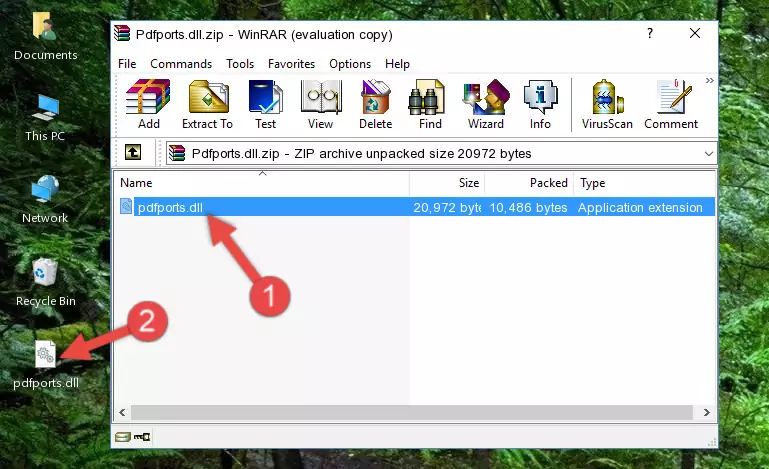Click the Application extension type cell

click(640, 208)
